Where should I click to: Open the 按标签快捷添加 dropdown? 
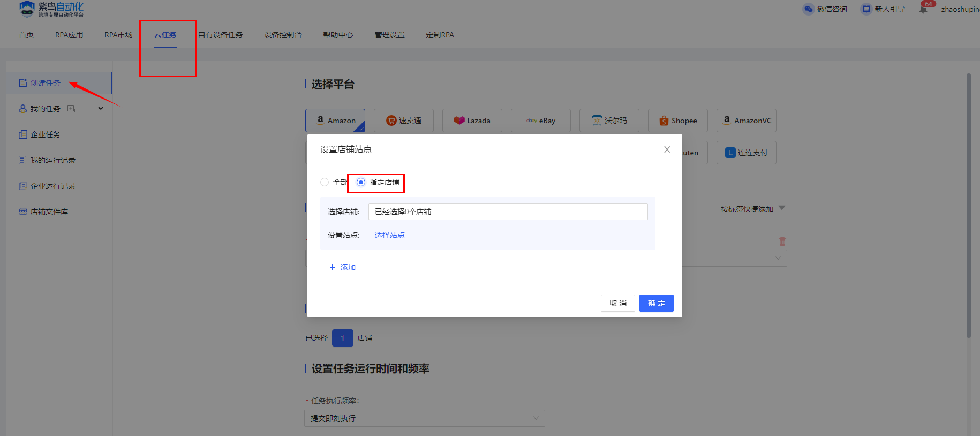pyautogui.click(x=753, y=208)
